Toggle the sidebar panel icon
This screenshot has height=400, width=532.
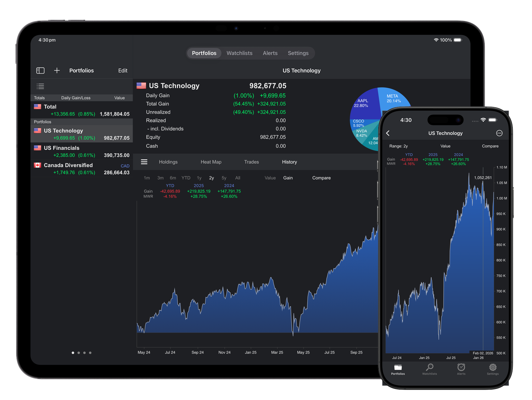[40, 71]
